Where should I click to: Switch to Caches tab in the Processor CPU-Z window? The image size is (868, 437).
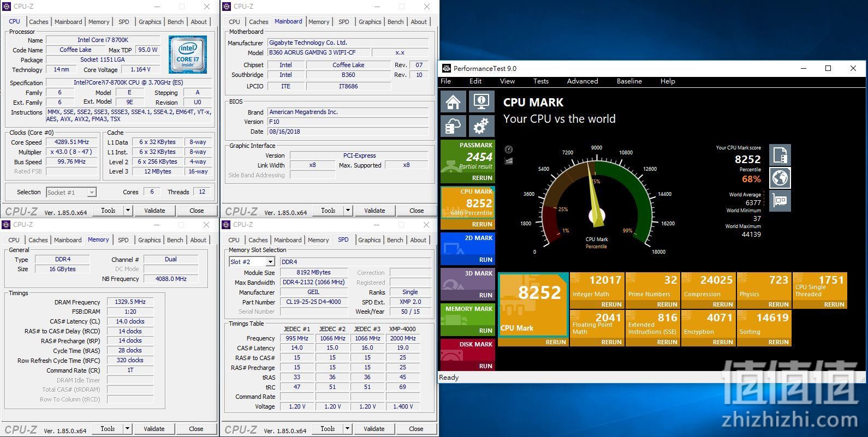click(39, 22)
